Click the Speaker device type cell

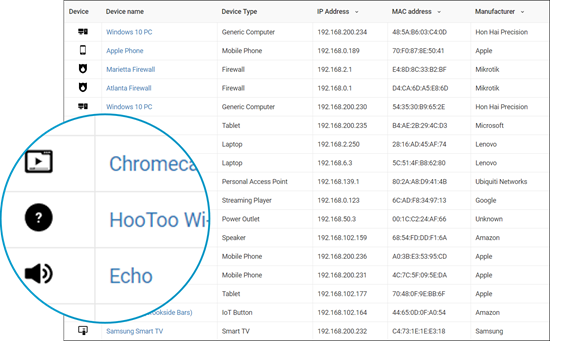pos(234,238)
